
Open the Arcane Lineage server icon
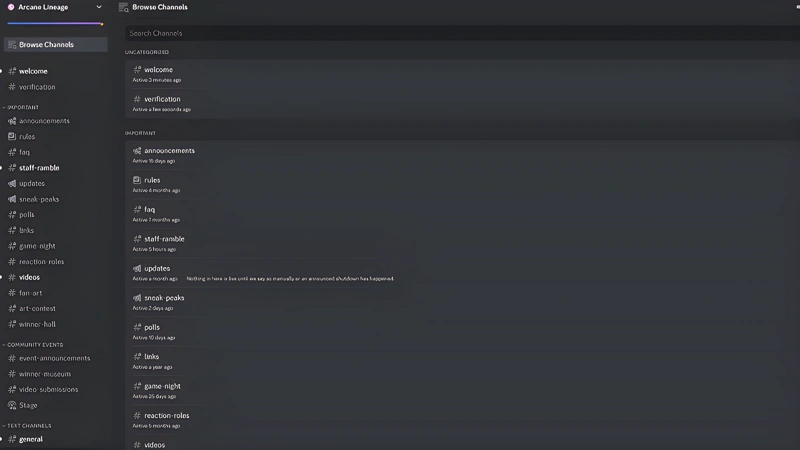pyautogui.click(x=11, y=7)
